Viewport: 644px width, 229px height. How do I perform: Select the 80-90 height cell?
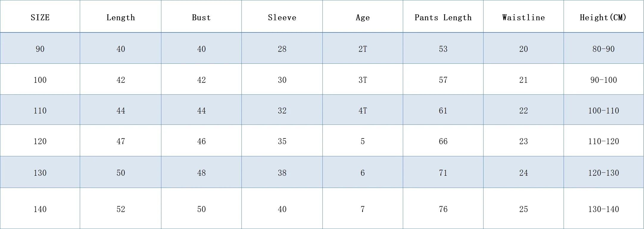click(603, 49)
